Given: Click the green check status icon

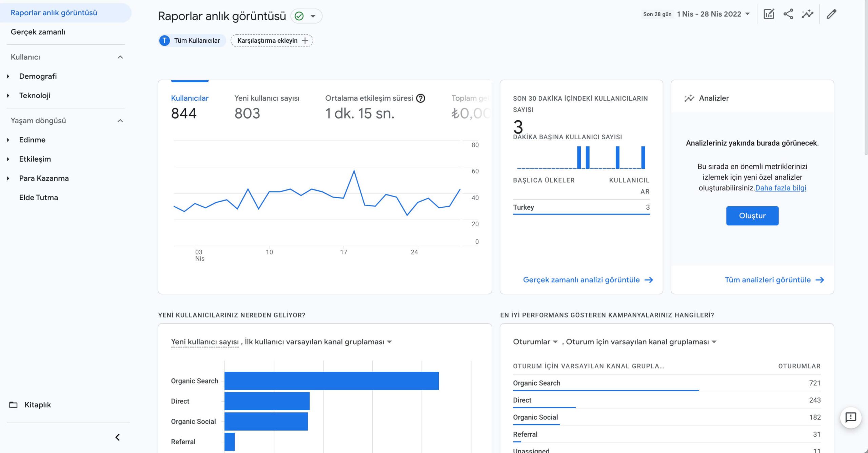Looking at the screenshot, I should pos(299,16).
